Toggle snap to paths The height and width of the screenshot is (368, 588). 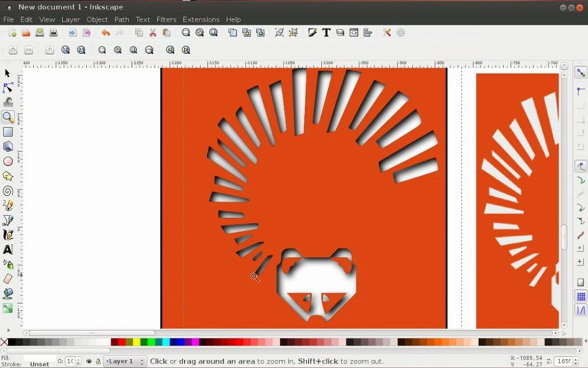click(x=580, y=180)
